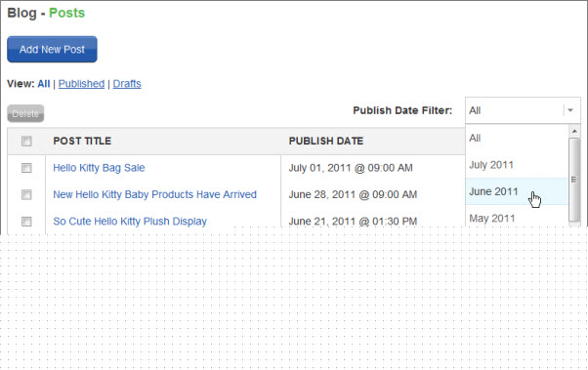Click the dropdown list scrollbar thumb
This screenshot has height=370, width=588.
click(574, 180)
